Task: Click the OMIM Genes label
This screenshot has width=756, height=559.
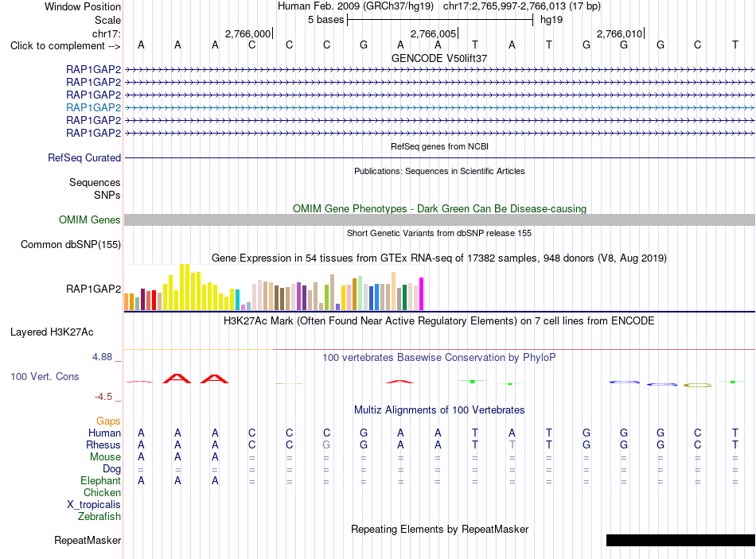Action: point(89,219)
